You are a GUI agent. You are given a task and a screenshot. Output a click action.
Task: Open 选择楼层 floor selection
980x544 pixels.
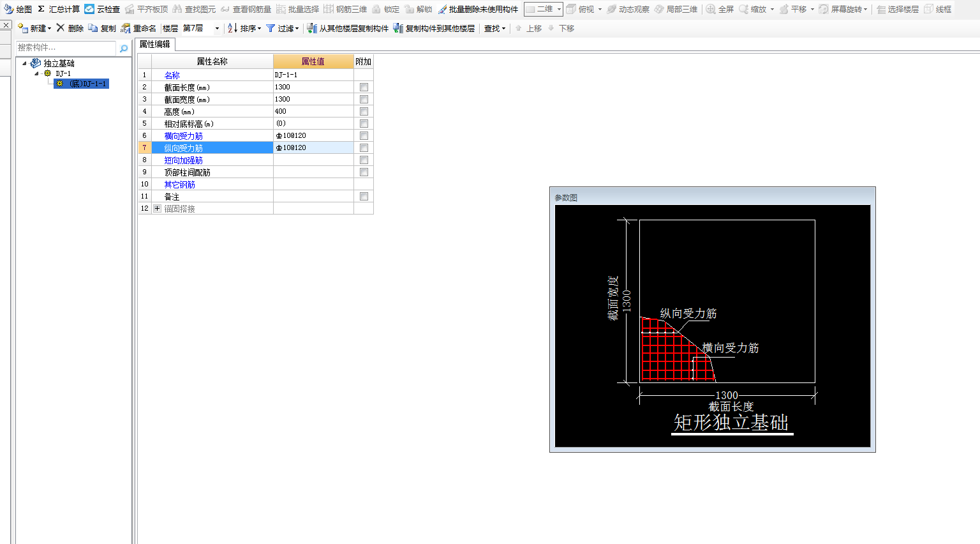pyautogui.click(x=897, y=9)
